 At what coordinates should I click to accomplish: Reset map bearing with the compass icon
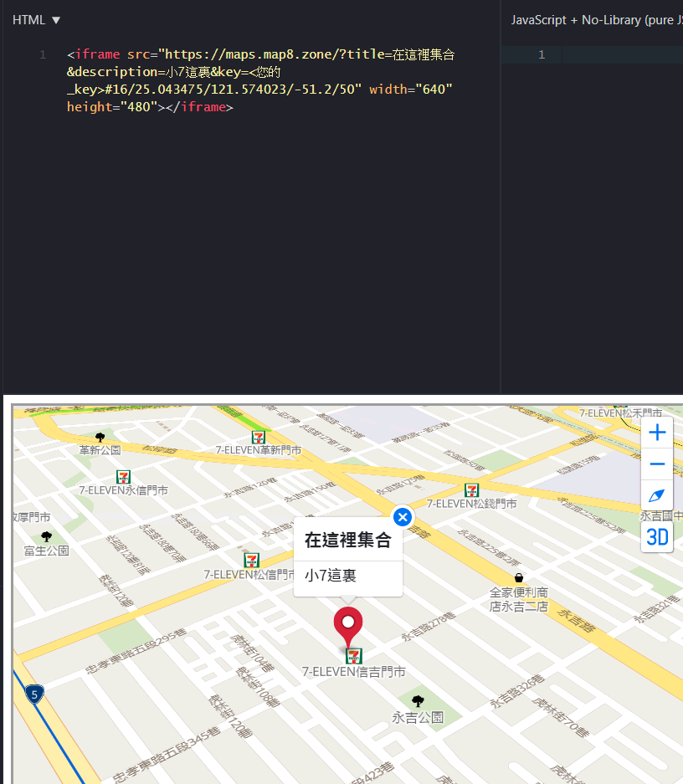pos(658,495)
